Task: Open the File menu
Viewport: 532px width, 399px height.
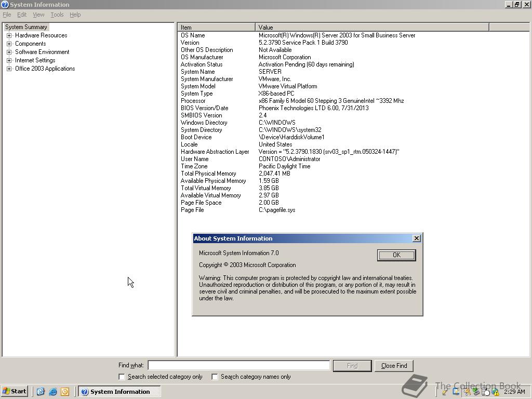Action: coord(7,15)
